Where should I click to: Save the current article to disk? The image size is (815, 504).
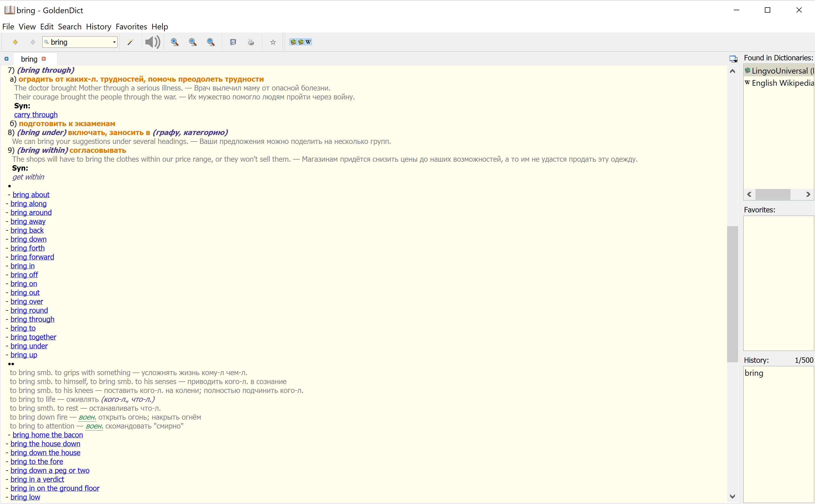click(233, 42)
